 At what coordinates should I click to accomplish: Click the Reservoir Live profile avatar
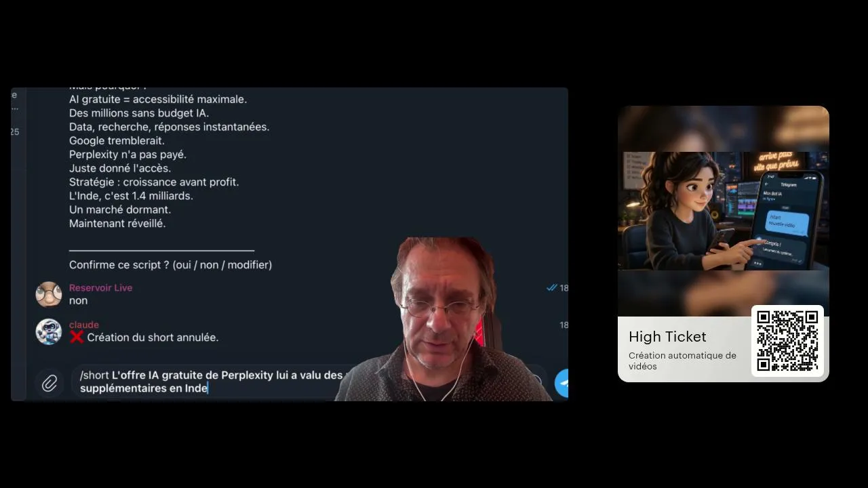49,295
